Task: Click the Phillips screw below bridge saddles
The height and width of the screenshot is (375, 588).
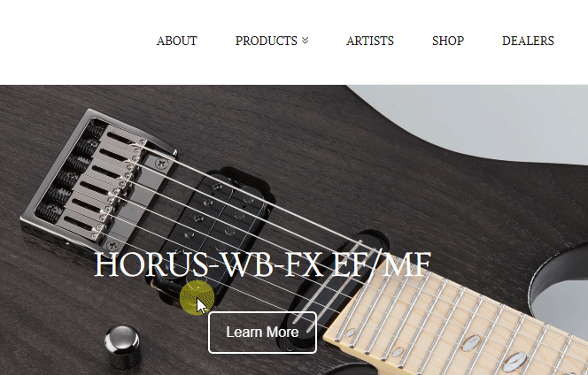Action: pyautogui.click(x=112, y=246)
